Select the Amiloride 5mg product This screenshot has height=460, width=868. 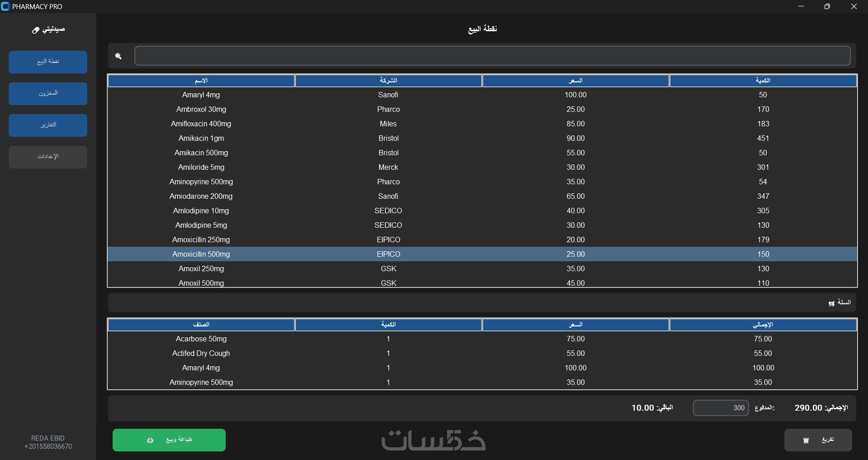pyautogui.click(x=482, y=167)
